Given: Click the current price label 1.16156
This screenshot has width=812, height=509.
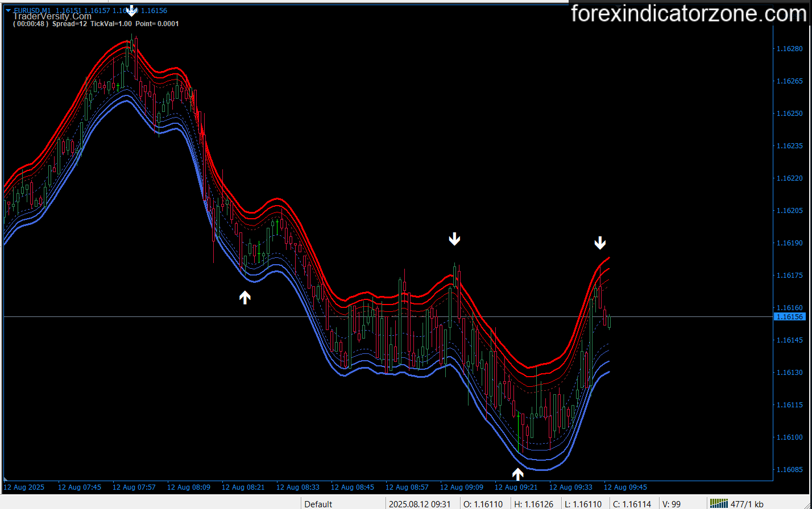Looking at the screenshot, I should point(790,316).
